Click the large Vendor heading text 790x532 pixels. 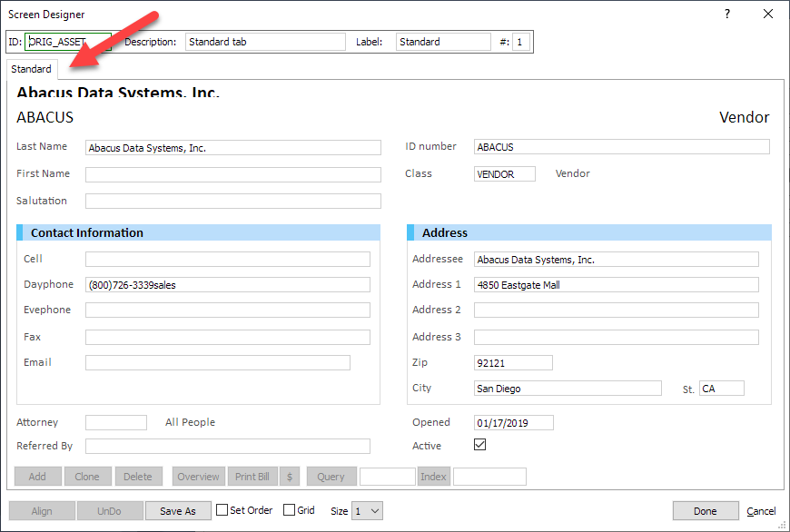[745, 117]
